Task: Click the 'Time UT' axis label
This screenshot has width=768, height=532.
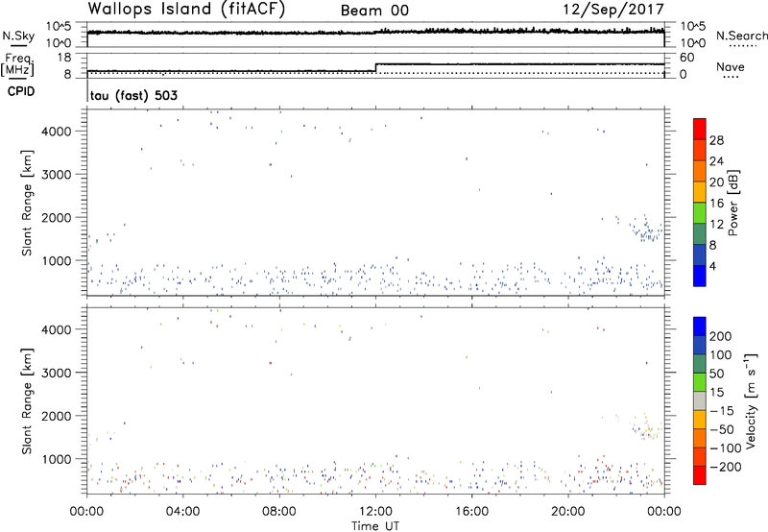Action: click(375, 526)
